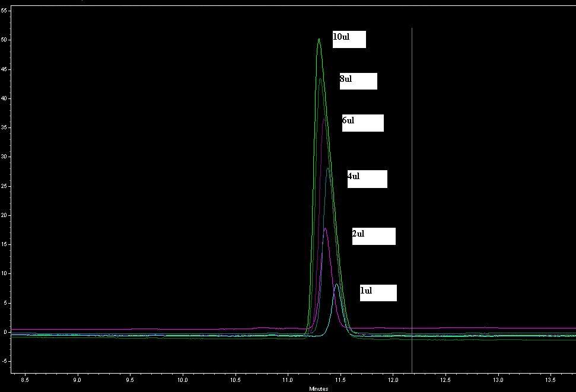Select the 8ul annotation label
This screenshot has height=392, width=576.
click(358, 81)
